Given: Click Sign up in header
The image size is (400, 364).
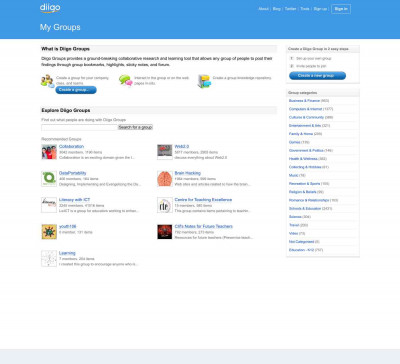Looking at the screenshot, I should click(x=320, y=9).
